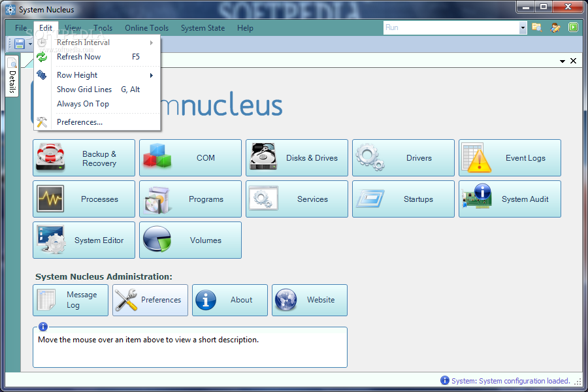Viewport: 588px width, 392px height.
Task: Open the tab list dropdown arrow
Action: pos(562,61)
